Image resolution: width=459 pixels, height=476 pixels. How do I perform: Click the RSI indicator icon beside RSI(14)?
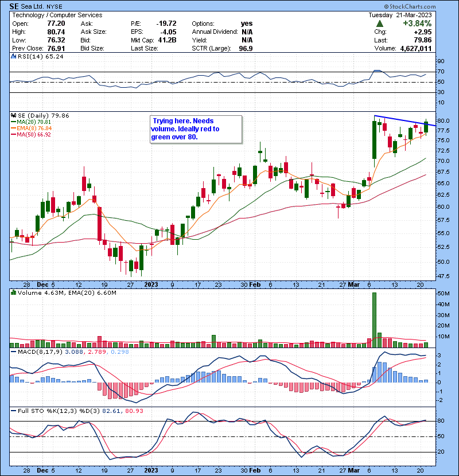13,56
